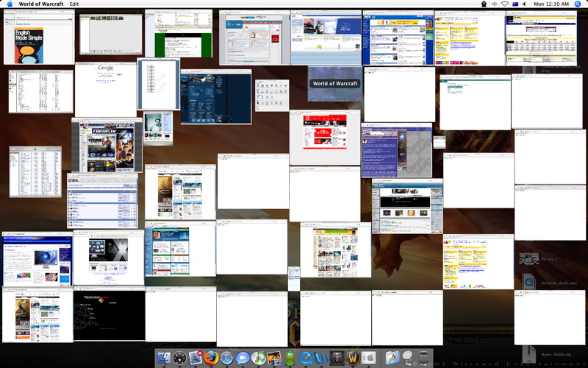Select the English Mode Simple window
This screenshot has height=368, width=588.
pyautogui.click(x=38, y=37)
